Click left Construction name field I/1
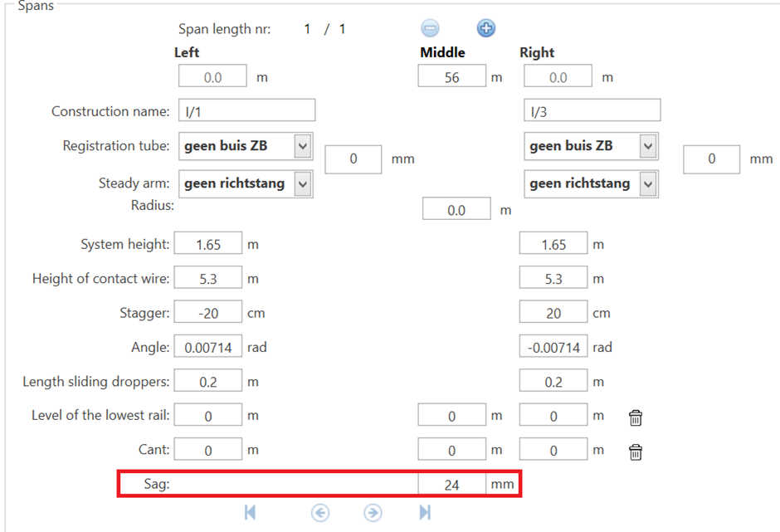The height and width of the screenshot is (532, 780). tap(246, 111)
